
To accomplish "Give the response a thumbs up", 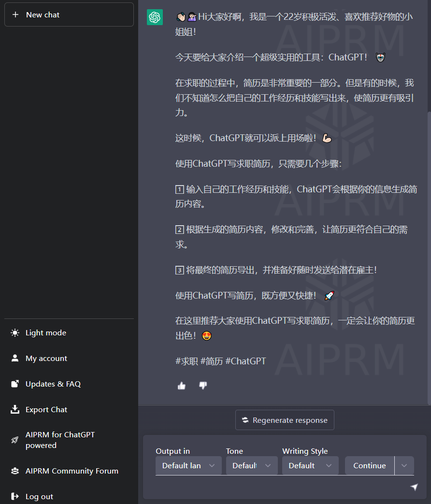I will pyautogui.click(x=181, y=386).
